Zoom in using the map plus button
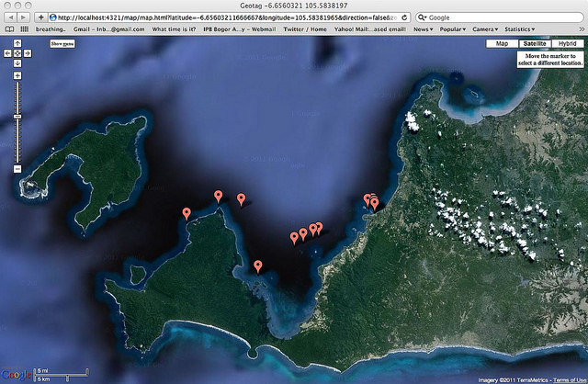 pyautogui.click(x=17, y=74)
